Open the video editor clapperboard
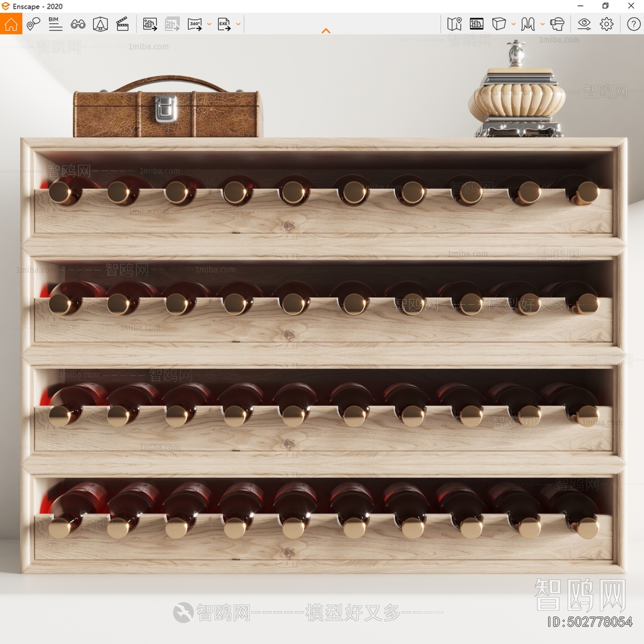 pos(122,24)
